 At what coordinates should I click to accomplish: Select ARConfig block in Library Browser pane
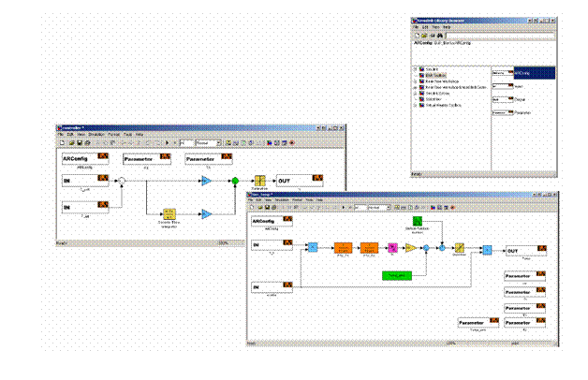pyautogui.click(x=523, y=73)
